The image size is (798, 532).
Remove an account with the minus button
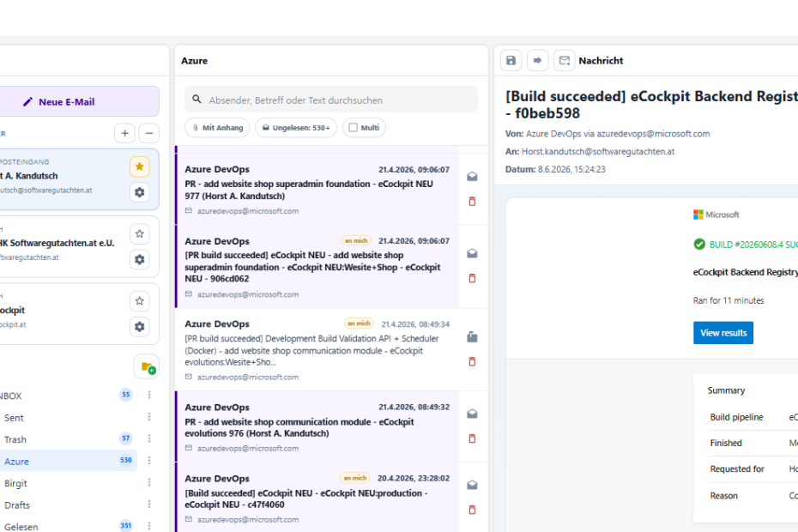tap(149, 133)
